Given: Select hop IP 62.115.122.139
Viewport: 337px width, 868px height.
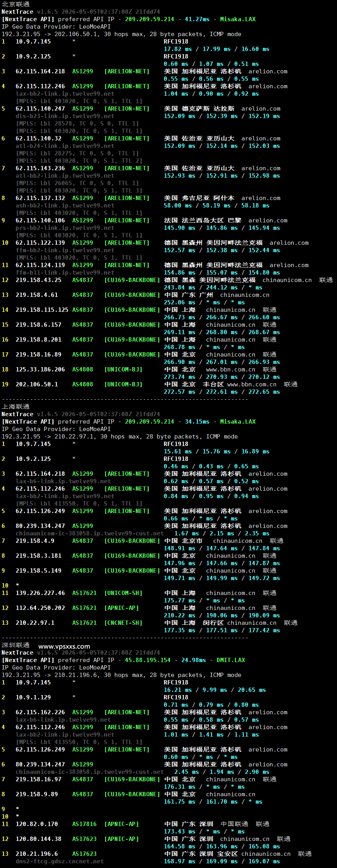Looking at the screenshot, I should coord(40,242).
